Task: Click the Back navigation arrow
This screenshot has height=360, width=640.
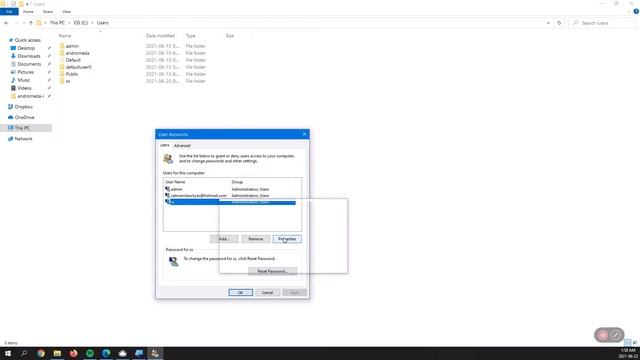Action: 6,23
